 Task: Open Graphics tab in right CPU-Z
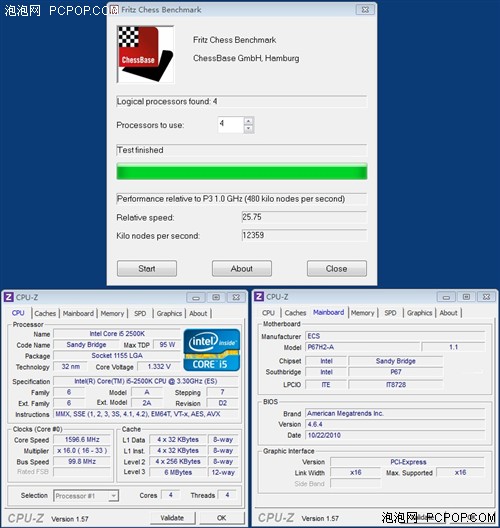pos(419,313)
